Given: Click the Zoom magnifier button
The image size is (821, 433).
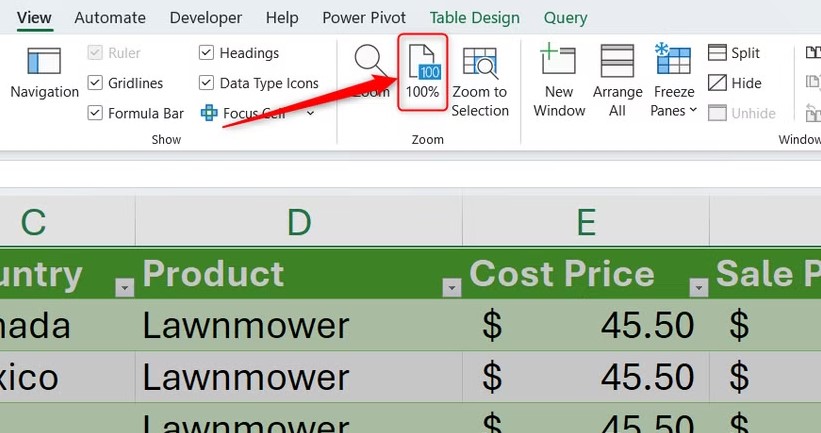Looking at the screenshot, I should pyautogui.click(x=371, y=72).
